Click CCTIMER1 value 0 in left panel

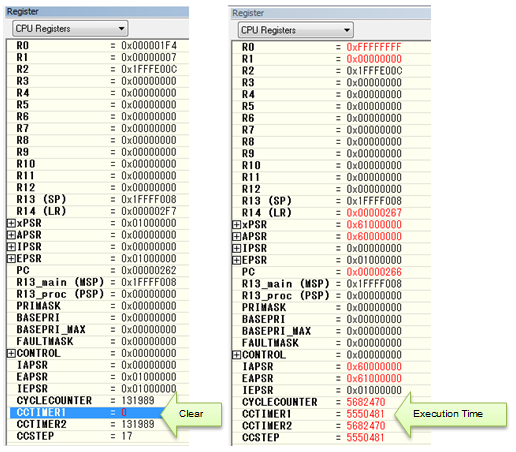[x=124, y=413]
